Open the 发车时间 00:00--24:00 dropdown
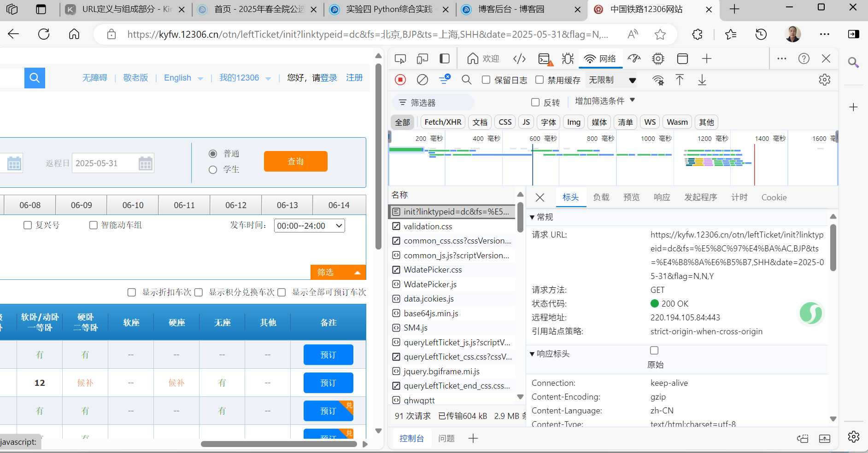 coord(310,226)
